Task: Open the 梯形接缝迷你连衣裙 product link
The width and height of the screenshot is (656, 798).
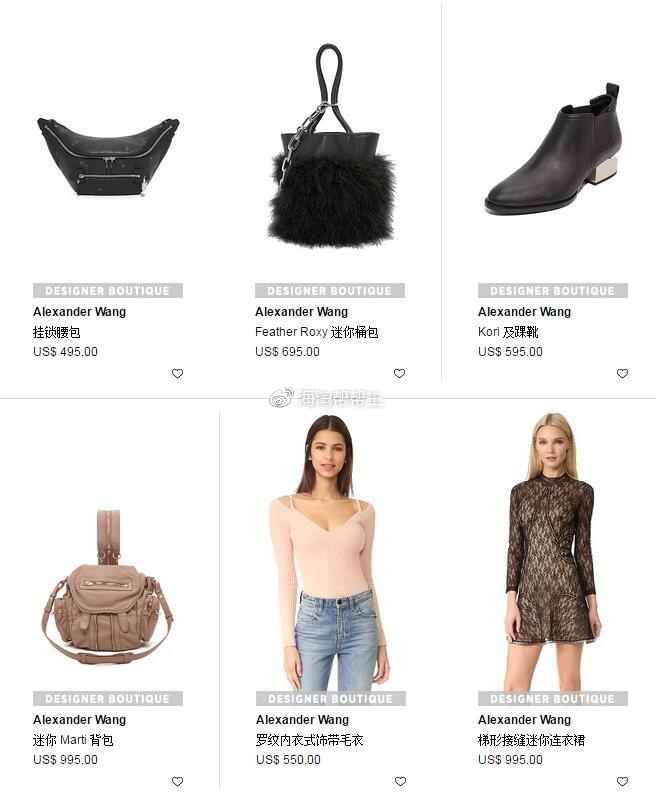Action: point(531,740)
